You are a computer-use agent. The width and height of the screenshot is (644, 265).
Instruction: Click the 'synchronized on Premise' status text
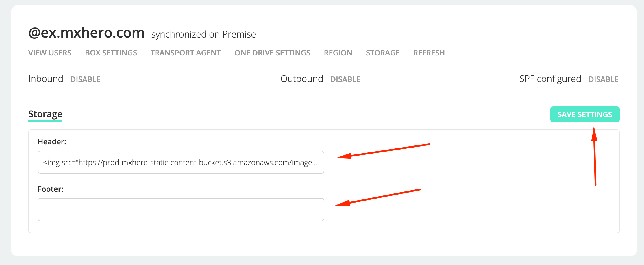click(203, 34)
